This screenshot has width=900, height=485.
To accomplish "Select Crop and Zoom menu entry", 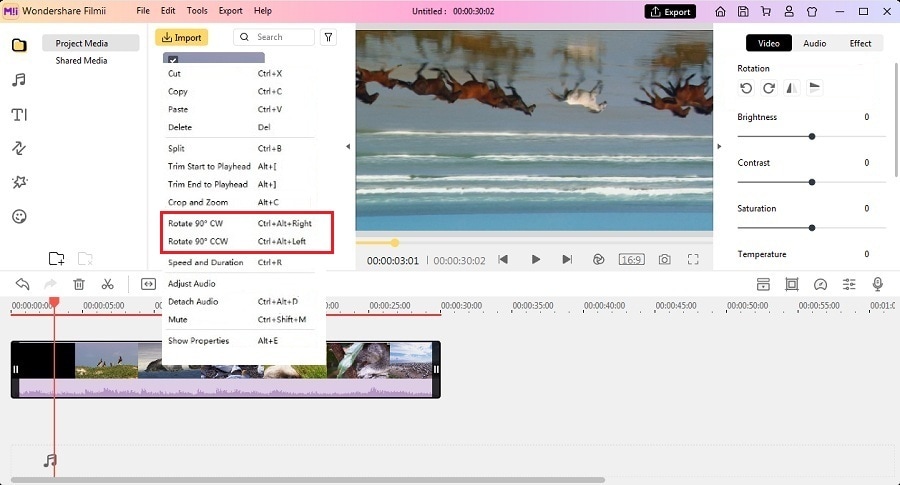I will coord(239,202).
